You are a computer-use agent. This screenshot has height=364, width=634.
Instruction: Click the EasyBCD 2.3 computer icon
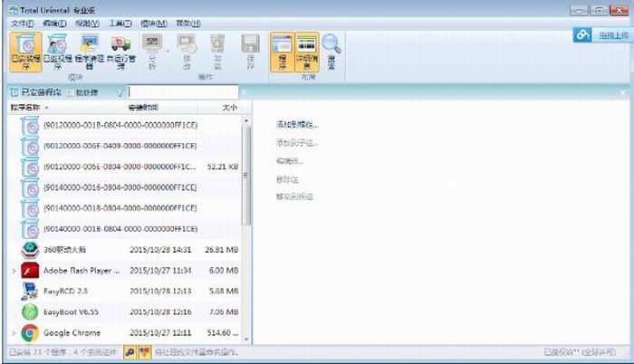[x=30, y=292]
